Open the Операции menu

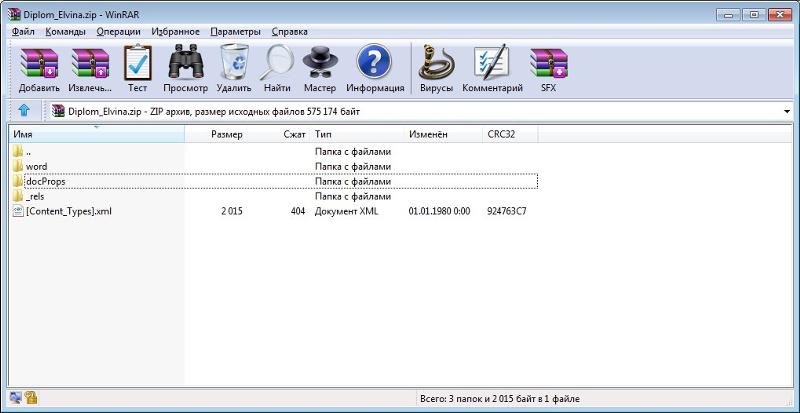118,32
